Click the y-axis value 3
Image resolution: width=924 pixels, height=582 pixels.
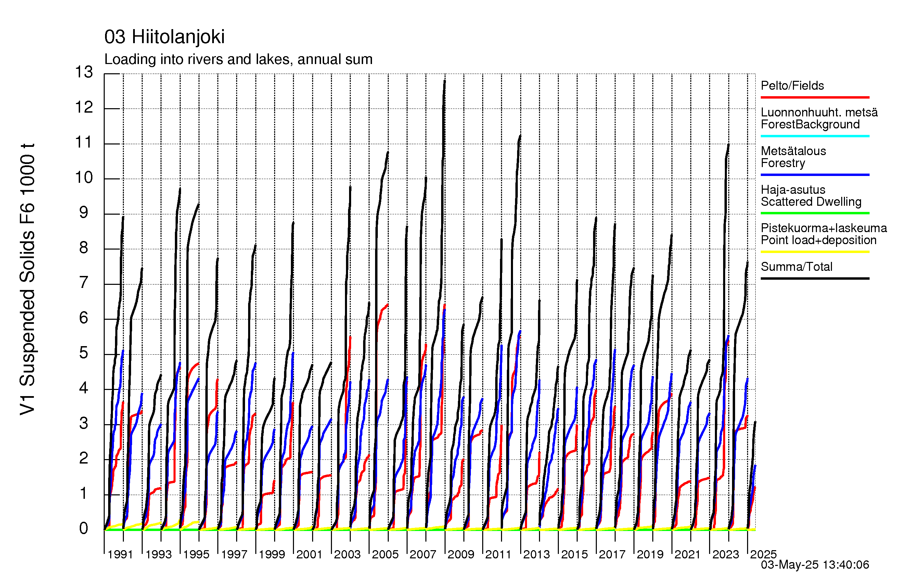pyautogui.click(x=84, y=423)
